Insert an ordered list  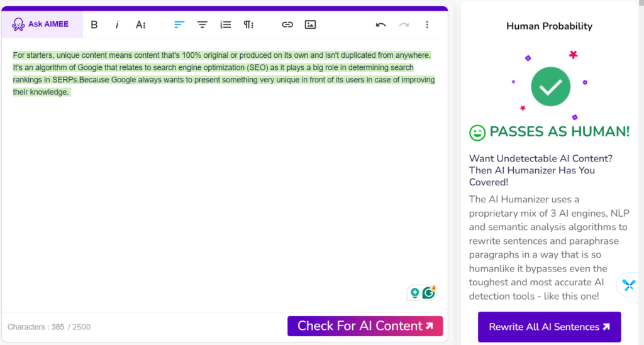[226, 25]
